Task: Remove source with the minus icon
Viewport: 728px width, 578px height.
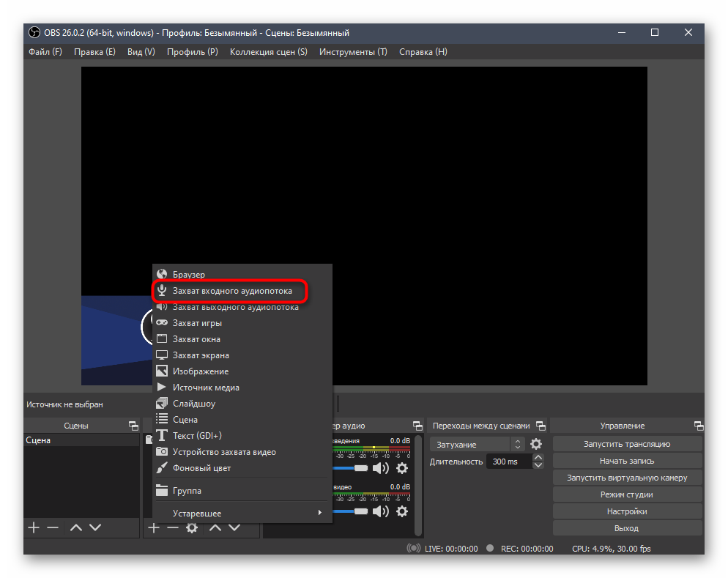Action: [173, 527]
